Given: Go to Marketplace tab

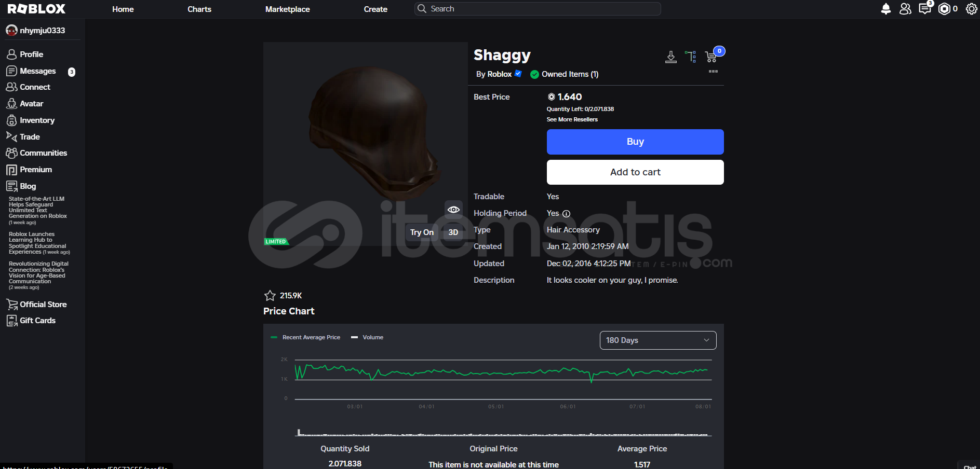Looking at the screenshot, I should coord(288,9).
